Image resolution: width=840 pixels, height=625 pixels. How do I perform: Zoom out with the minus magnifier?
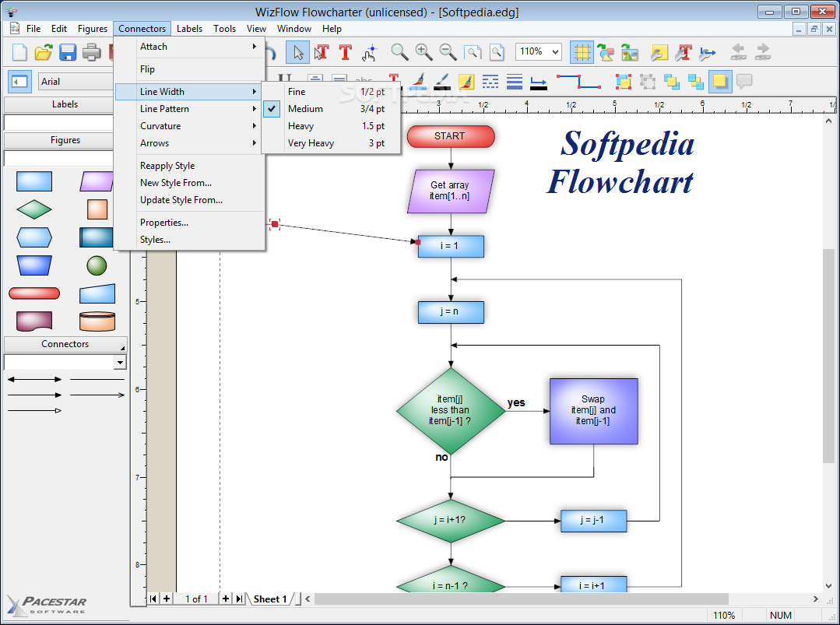(x=448, y=52)
